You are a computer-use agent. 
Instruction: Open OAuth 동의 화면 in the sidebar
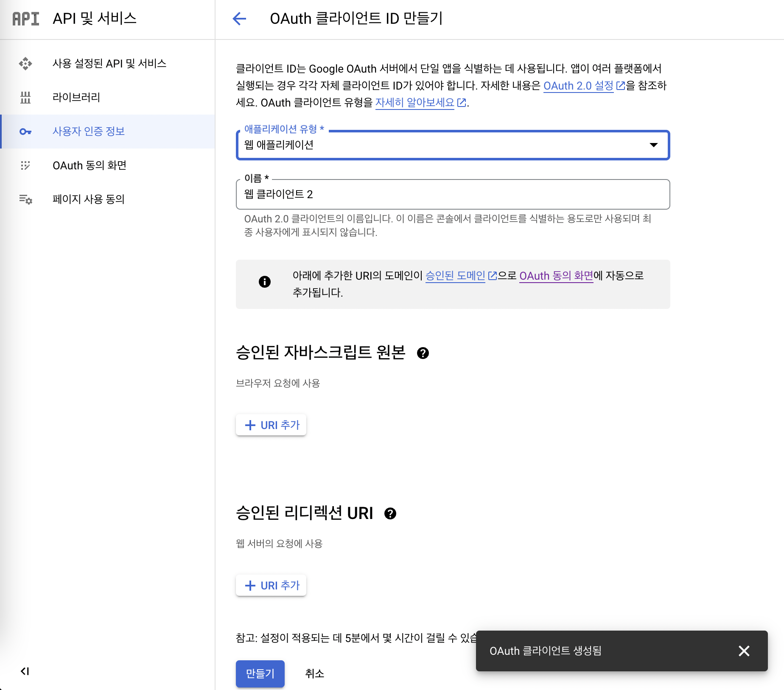click(x=108, y=165)
